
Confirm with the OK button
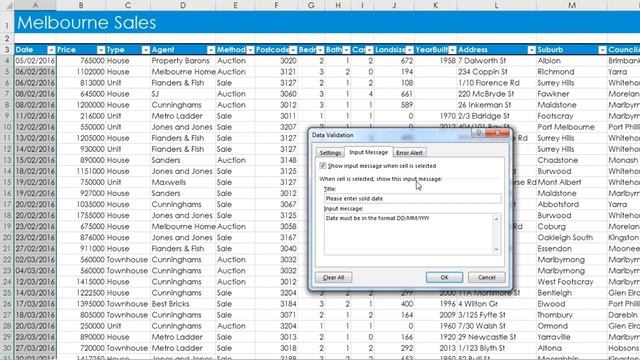click(x=444, y=278)
